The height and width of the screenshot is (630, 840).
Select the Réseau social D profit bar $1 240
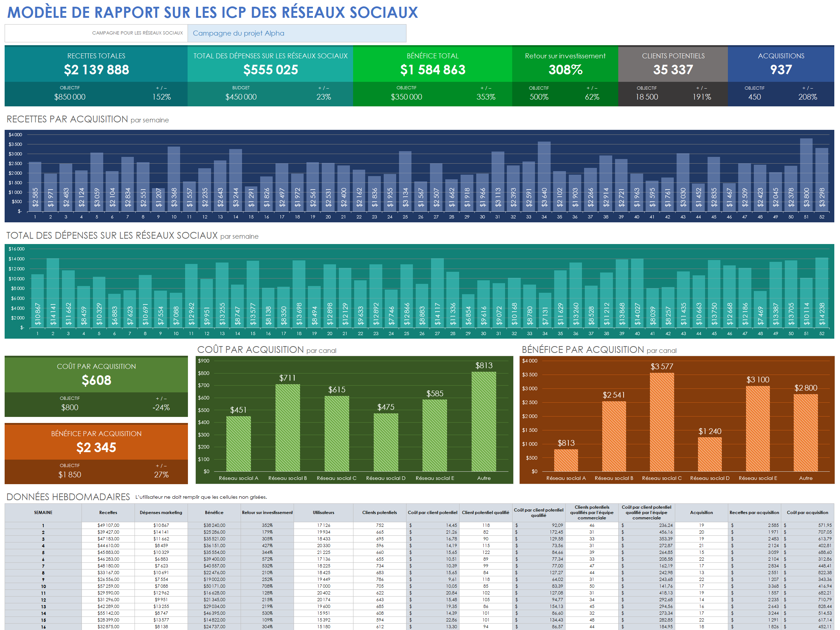point(710,454)
